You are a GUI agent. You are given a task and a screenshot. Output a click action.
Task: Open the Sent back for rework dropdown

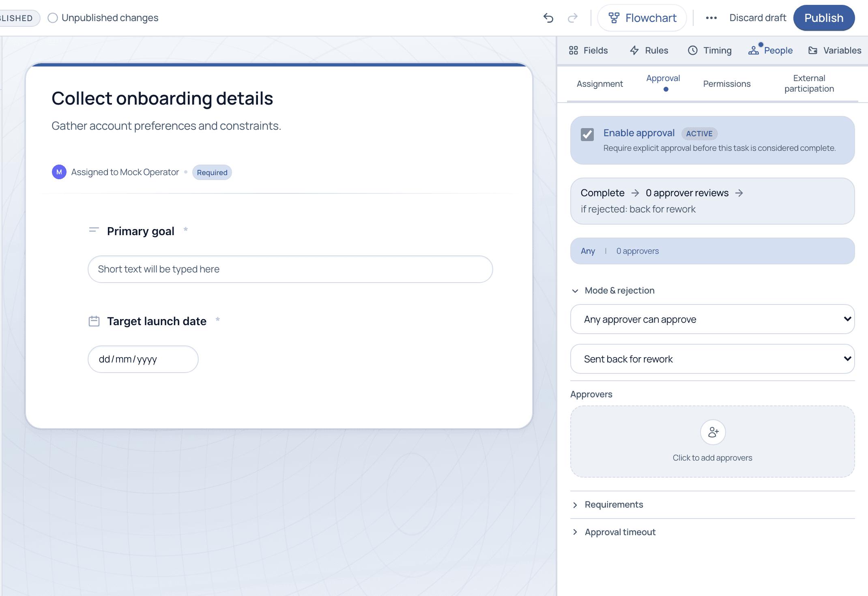pyautogui.click(x=713, y=359)
